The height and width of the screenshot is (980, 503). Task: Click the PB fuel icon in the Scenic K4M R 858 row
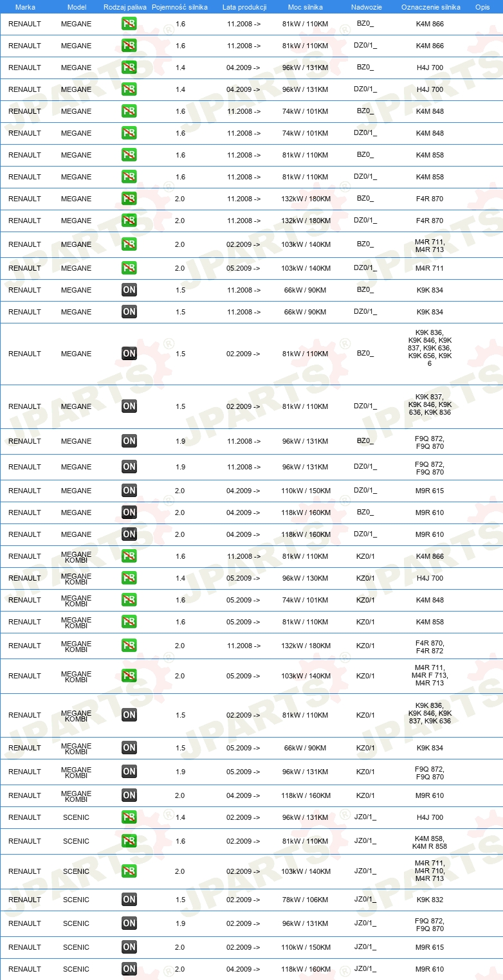tap(129, 841)
